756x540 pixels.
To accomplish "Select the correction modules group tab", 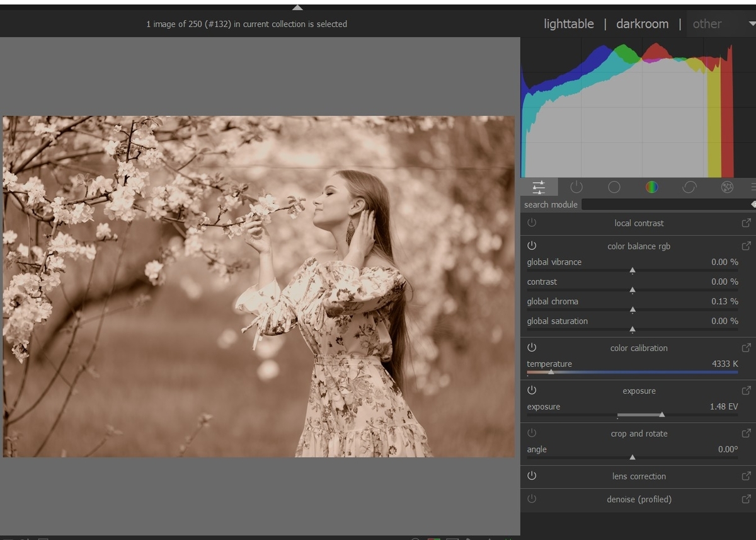I will tap(689, 187).
